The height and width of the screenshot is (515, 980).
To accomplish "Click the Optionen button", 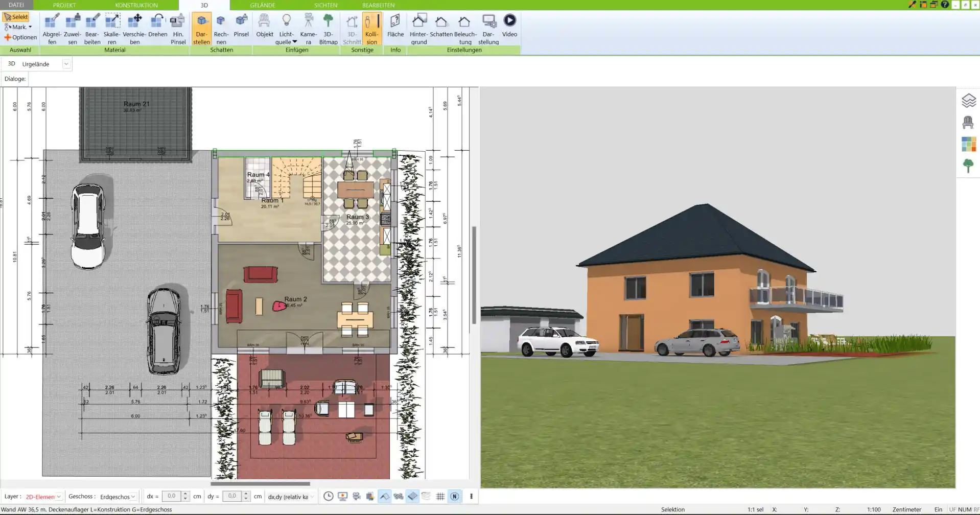I will pyautogui.click(x=20, y=37).
